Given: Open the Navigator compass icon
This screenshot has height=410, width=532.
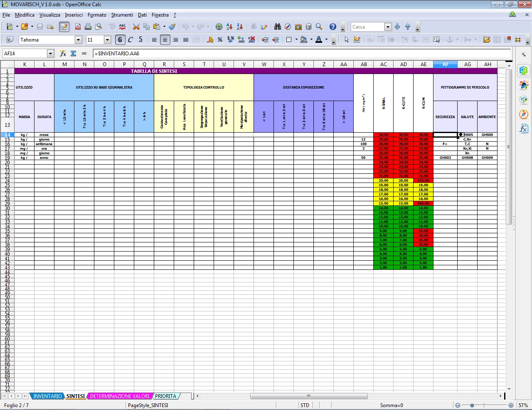Looking at the screenshot, I should (288, 27).
